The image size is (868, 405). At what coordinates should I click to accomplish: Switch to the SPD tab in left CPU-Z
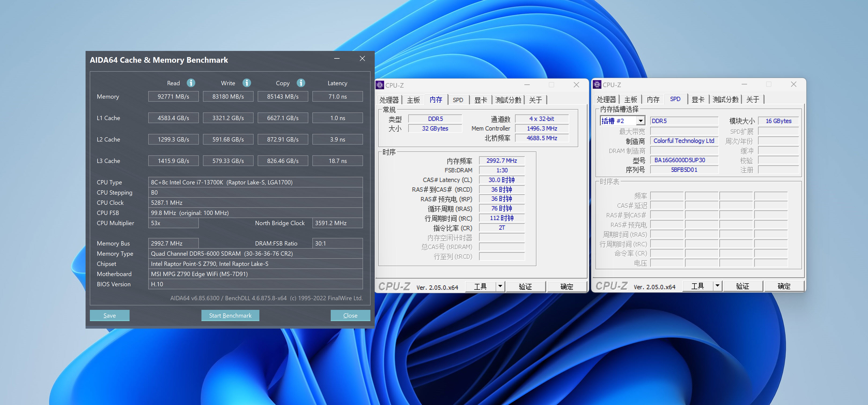click(458, 100)
